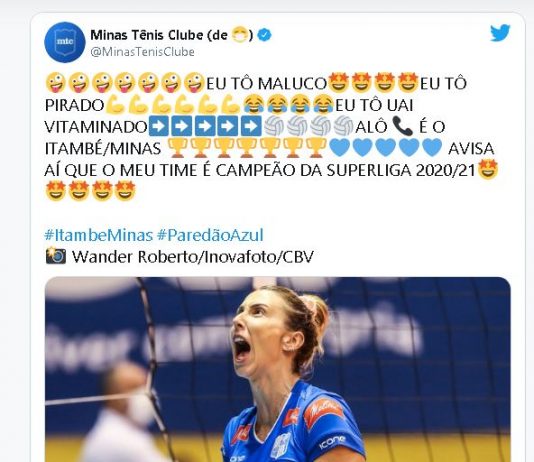This screenshot has height=462, width=534.
Task: Open the @MinasTenisClube handle
Action: (x=142, y=52)
